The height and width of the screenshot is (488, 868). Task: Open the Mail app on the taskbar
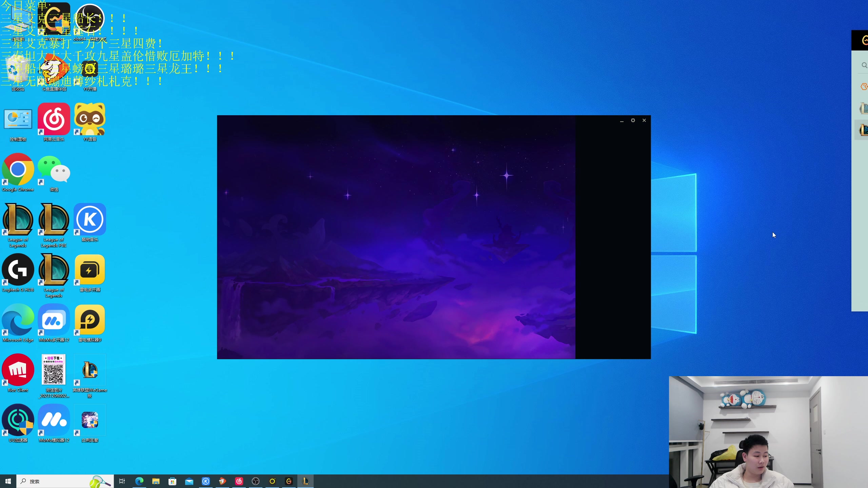(189, 481)
